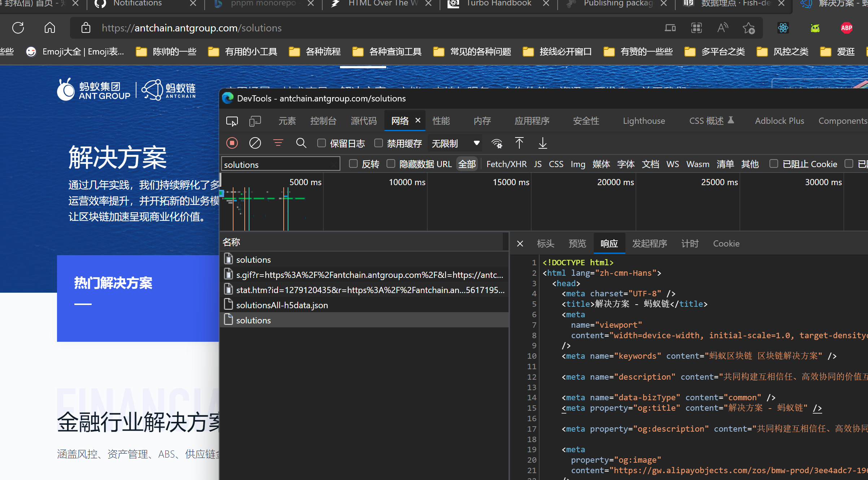Open the 陈帅的一些 bookmark folder
This screenshot has width=868, height=480.
(166, 52)
